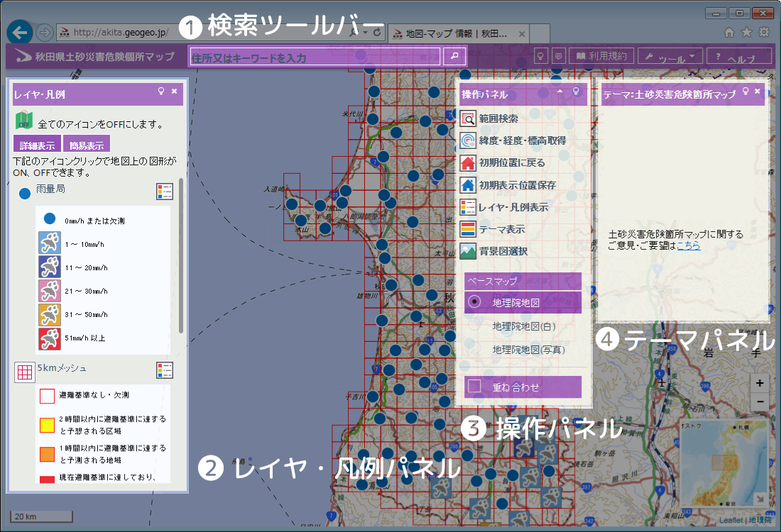Click the browser forward button

tap(45, 33)
